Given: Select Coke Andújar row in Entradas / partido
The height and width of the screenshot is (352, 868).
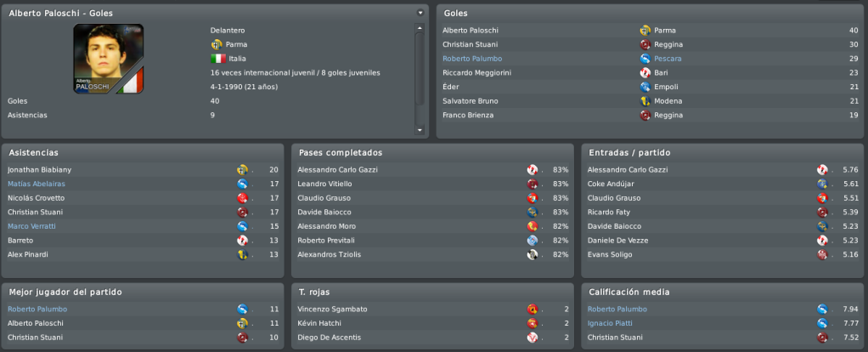Looking at the screenshot, I should pyautogui.click(x=723, y=184).
